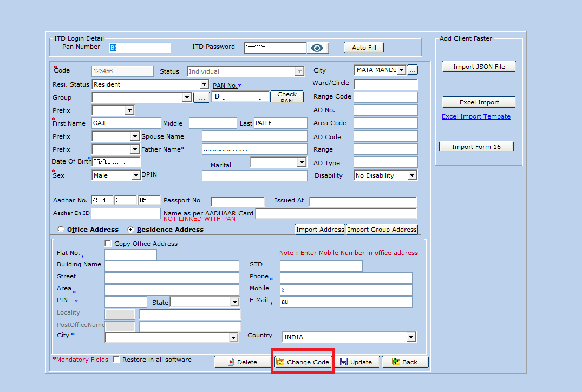The image size is (582, 392).
Task: Click the AO No. field
Action: click(385, 110)
